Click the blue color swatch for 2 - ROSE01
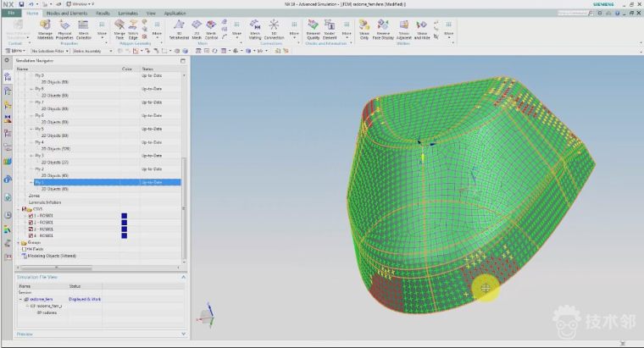 pyautogui.click(x=124, y=222)
